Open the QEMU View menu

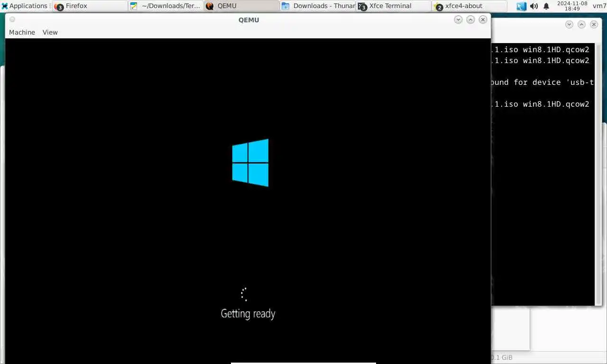[50, 32]
